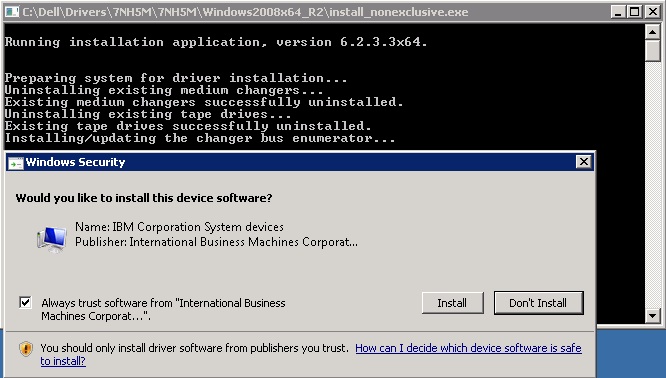Click the Install button

(452, 303)
